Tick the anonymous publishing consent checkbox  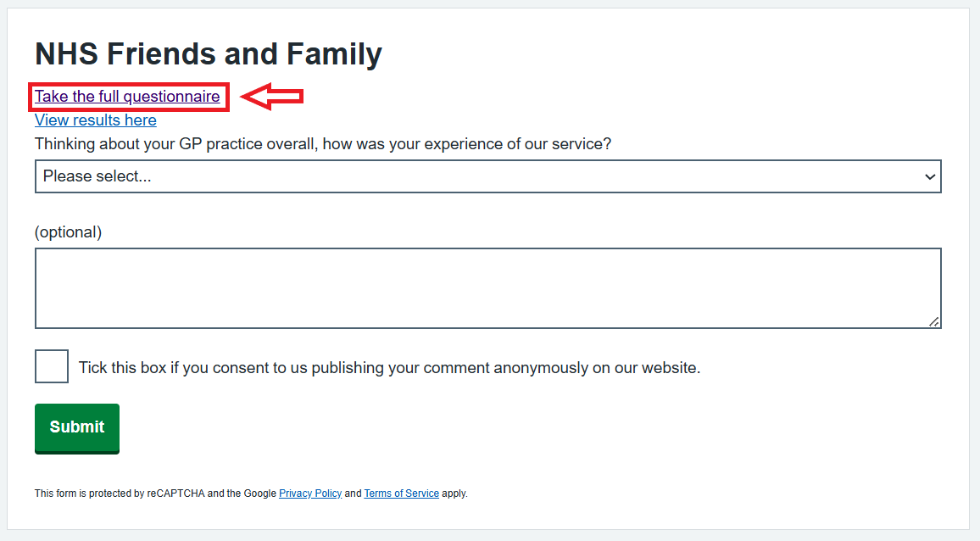point(52,366)
